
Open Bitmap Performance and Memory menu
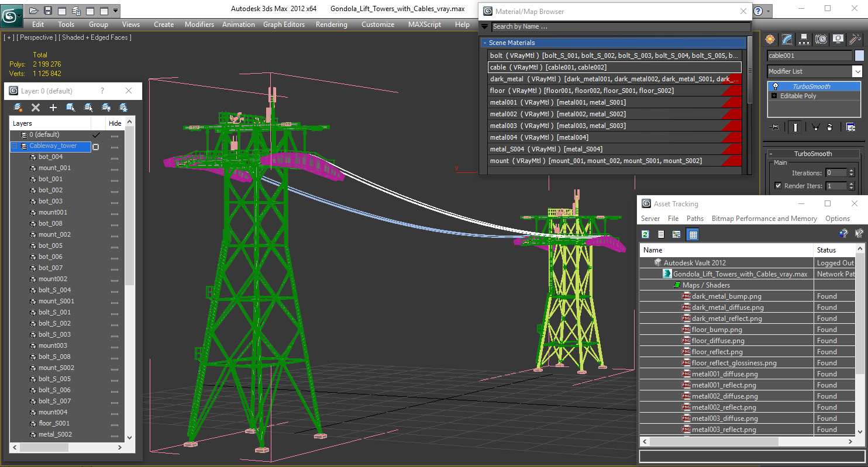click(x=764, y=219)
